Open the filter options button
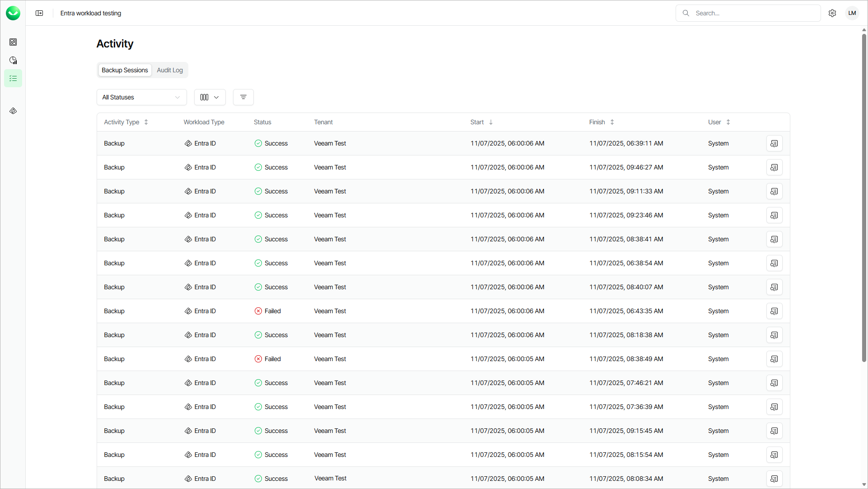 (x=243, y=97)
